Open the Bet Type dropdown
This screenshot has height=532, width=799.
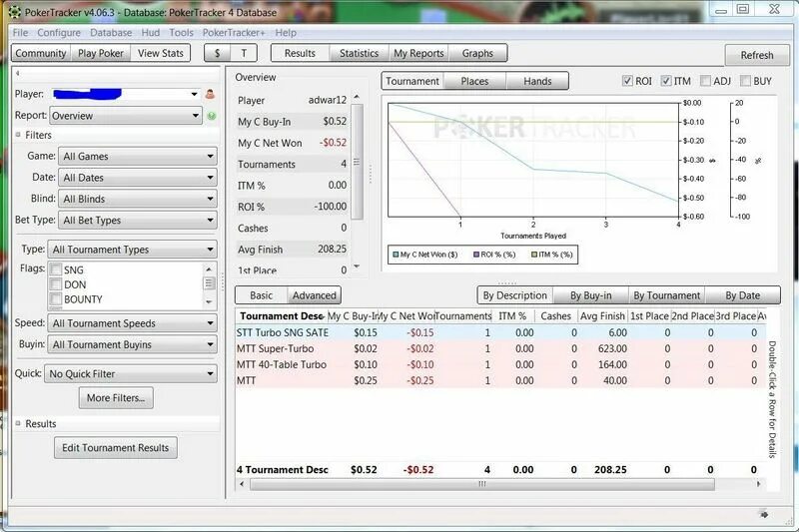[138, 221]
